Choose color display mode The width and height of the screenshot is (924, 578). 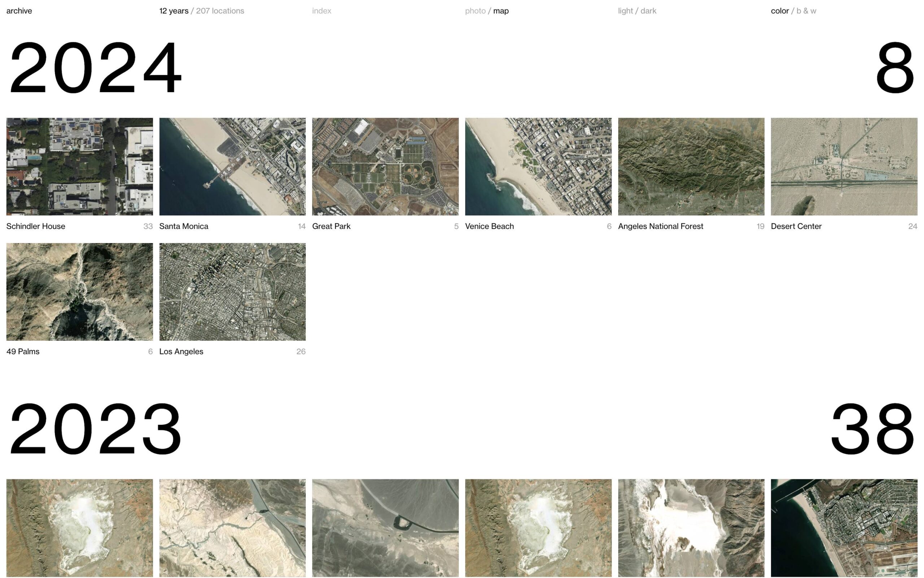coord(780,11)
